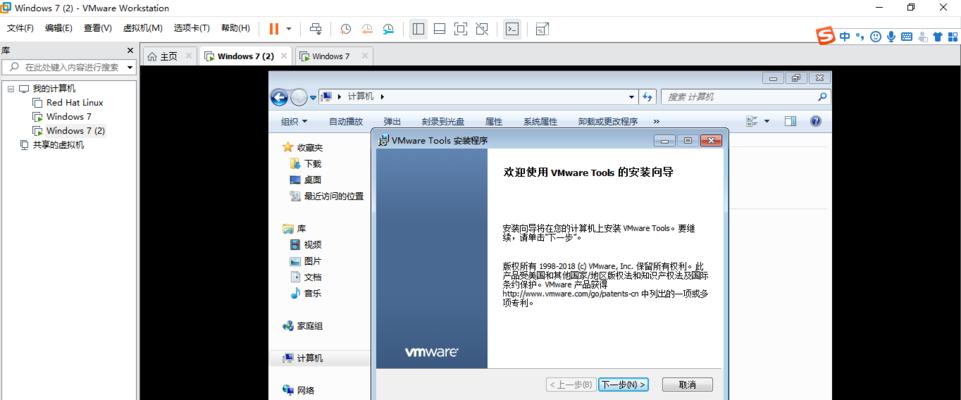Open the 文件(F) menu
Image resolution: width=961 pixels, height=400 pixels.
(20, 28)
